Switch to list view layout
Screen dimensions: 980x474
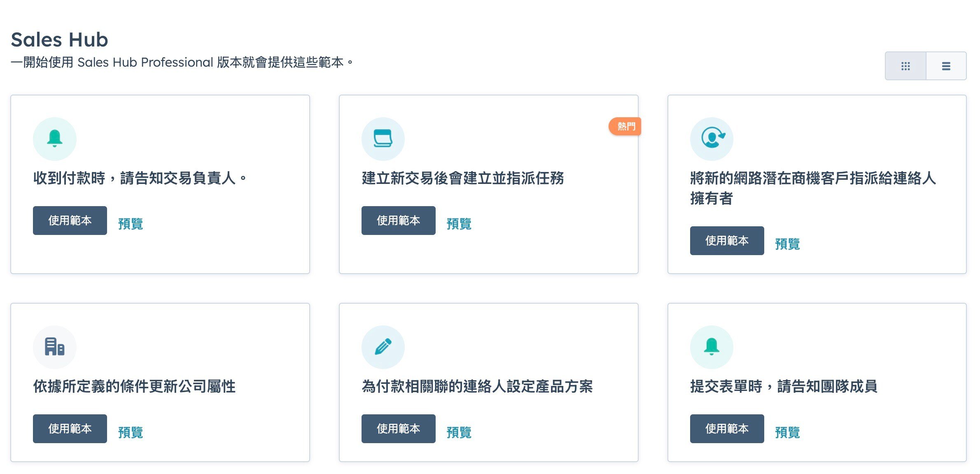click(946, 65)
